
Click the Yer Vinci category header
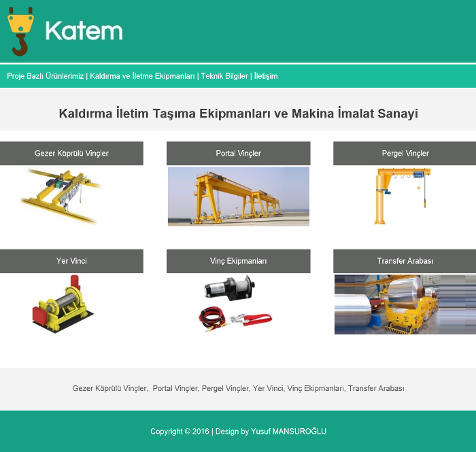[x=71, y=261]
